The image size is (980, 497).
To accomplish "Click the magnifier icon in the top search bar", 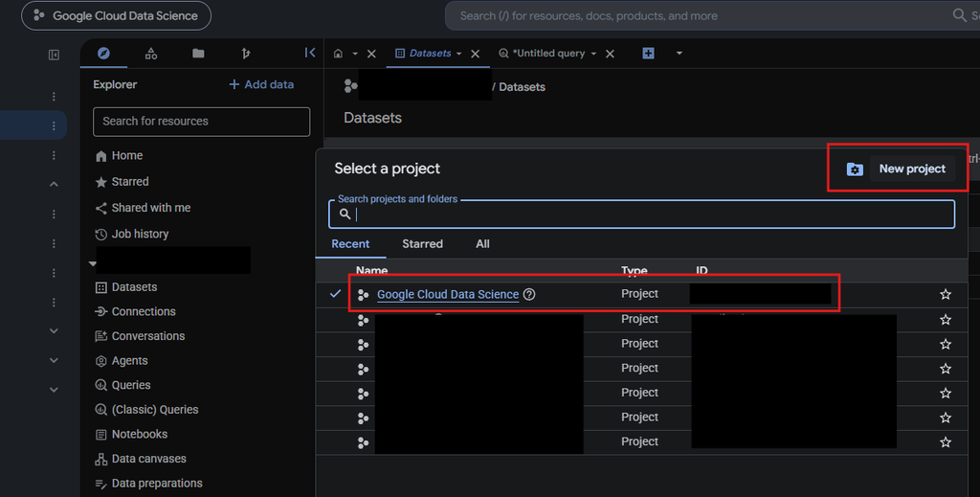I will click(x=959, y=15).
